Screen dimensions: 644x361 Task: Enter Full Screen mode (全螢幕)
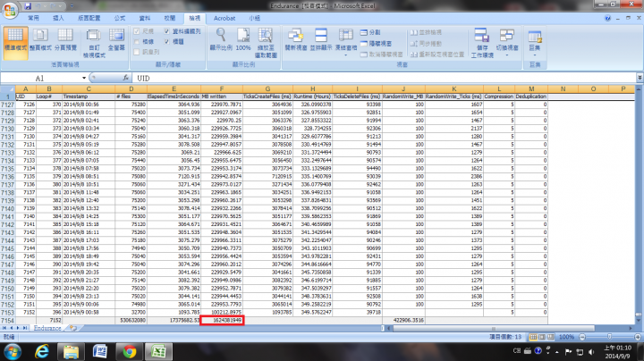116,40
